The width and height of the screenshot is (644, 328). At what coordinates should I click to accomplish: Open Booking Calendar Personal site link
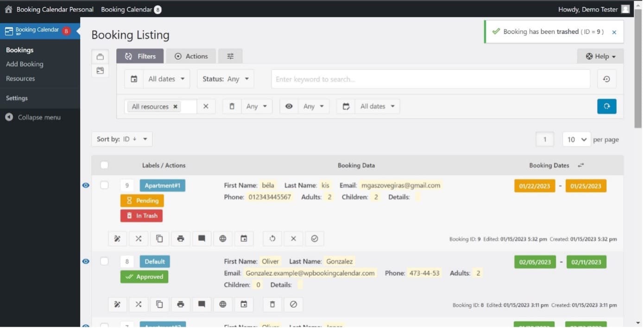(55, 9)
